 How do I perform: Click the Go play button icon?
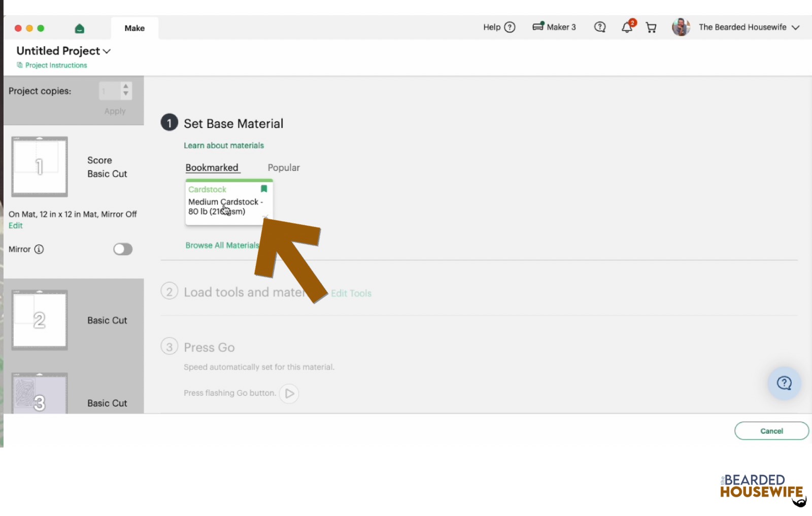tap(289, 393)
